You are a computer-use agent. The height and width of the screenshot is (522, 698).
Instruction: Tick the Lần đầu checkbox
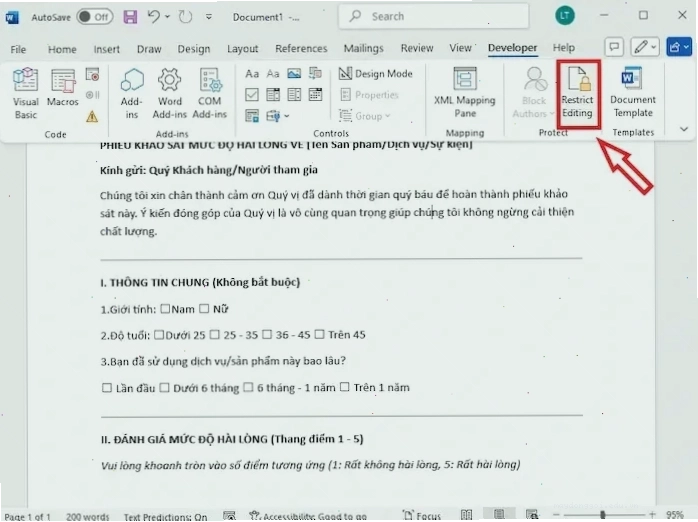point(107,388)
